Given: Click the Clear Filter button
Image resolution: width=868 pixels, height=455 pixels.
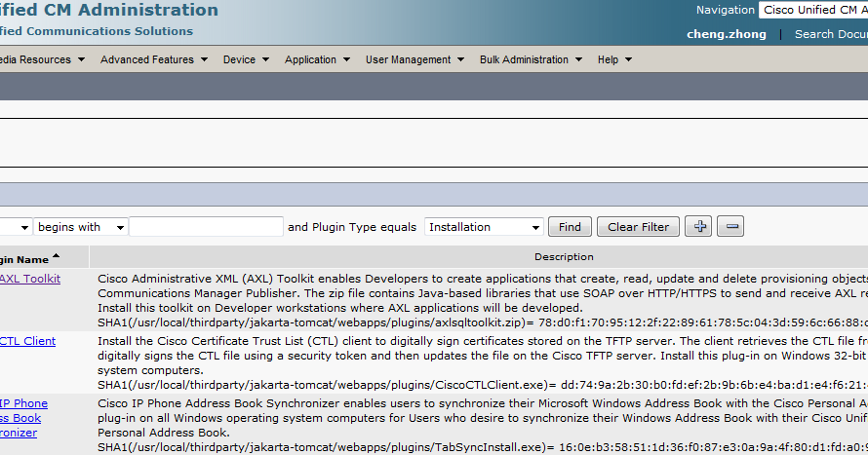Looking at the screenshot, I should pyautogui.click(x=638, y=227).
